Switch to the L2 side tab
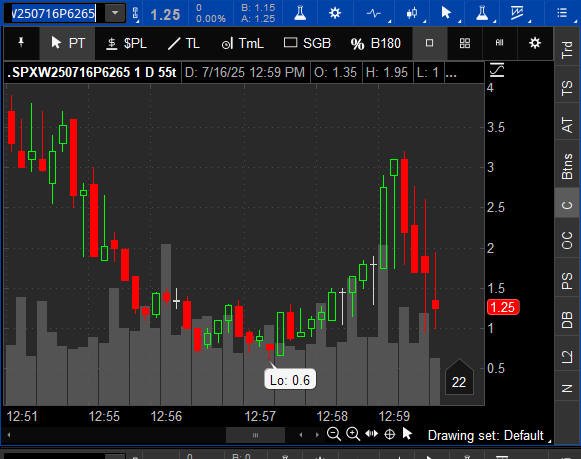581x459 pixels. point(567,357)
